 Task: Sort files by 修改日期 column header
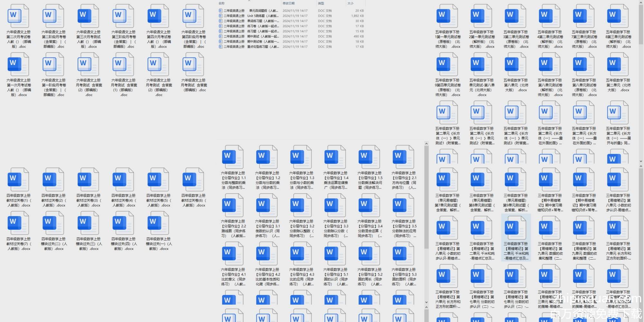click(289, 3)
